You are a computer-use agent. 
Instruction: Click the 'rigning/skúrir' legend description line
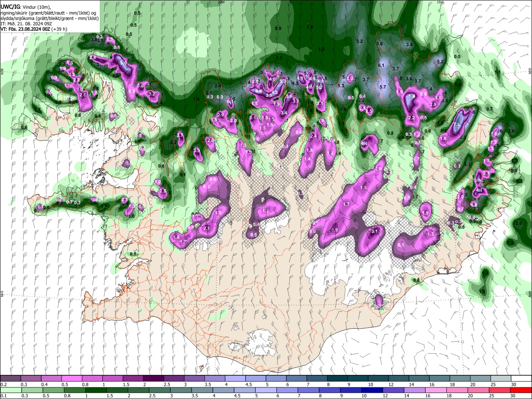pyautogui.click(x=48, y=12)
